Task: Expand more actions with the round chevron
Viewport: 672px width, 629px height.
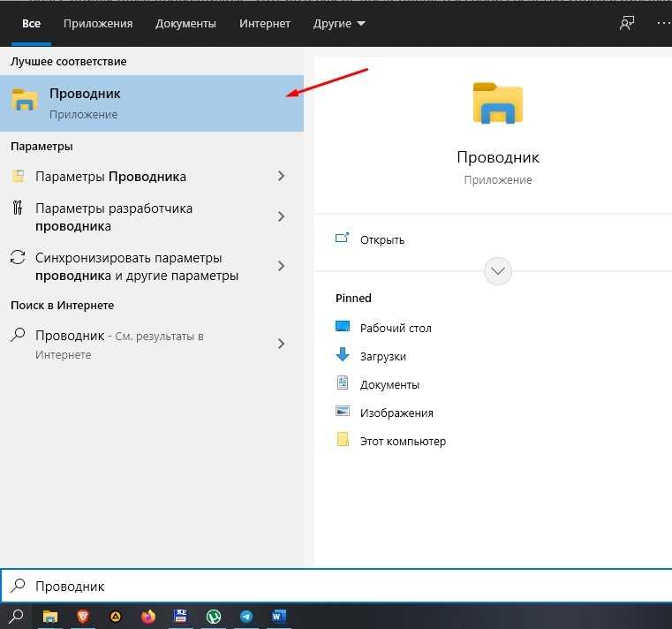Action: (497, 271)
